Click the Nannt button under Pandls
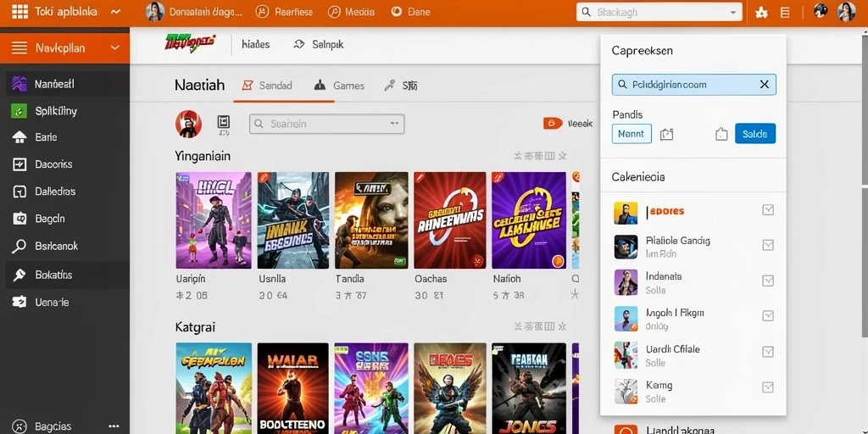Viewport: 868px width, 434px height. (631, 134)
